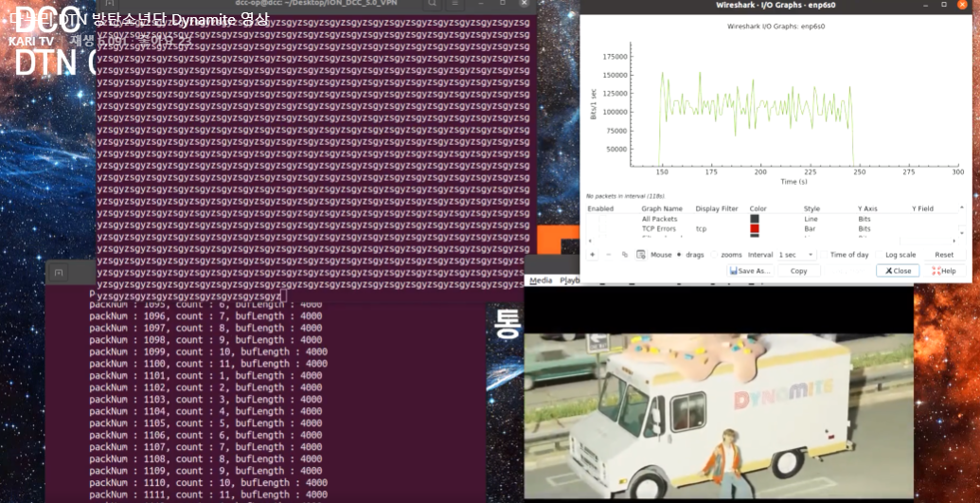
Task: Click the 'No packets in interval' status text
Action: [626, 196]
